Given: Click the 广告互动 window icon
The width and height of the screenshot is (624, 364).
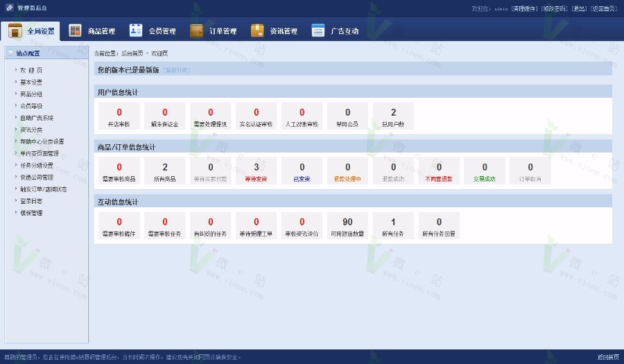Looking at the screenshot, I should pos(318,31).
